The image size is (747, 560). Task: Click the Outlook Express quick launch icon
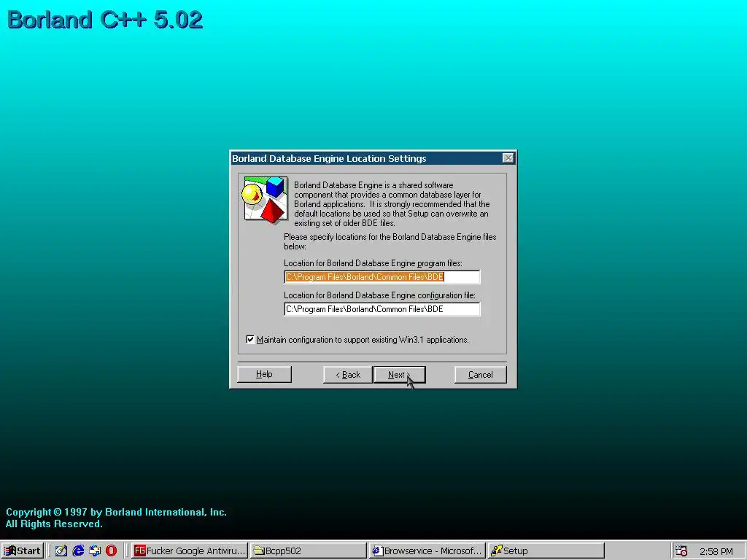point(95,551)
